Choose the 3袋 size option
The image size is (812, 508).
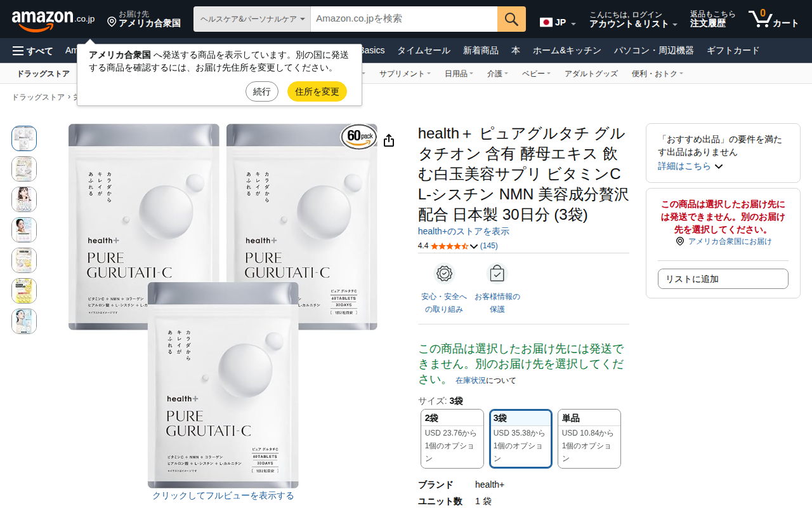click(x=520, y=439)
